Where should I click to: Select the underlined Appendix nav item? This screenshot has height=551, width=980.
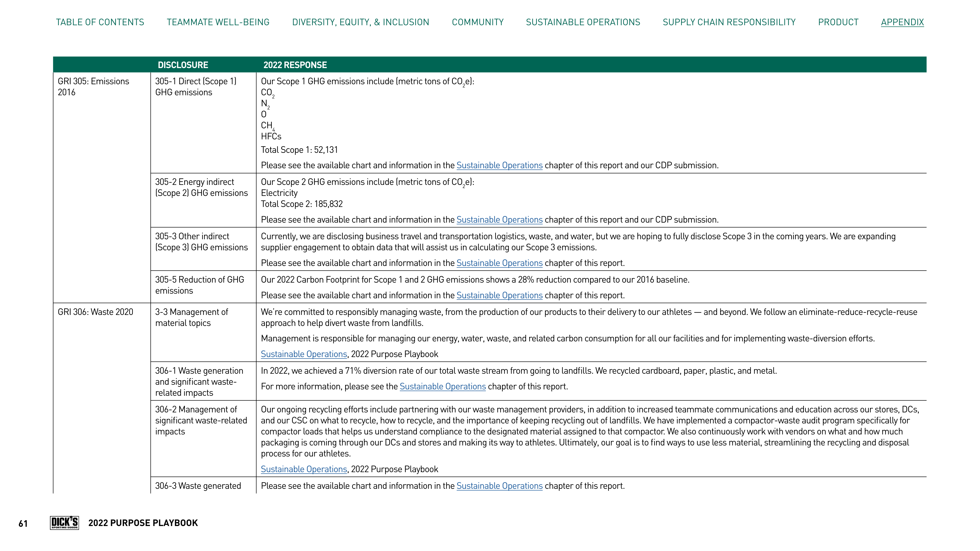pos(902,22)
